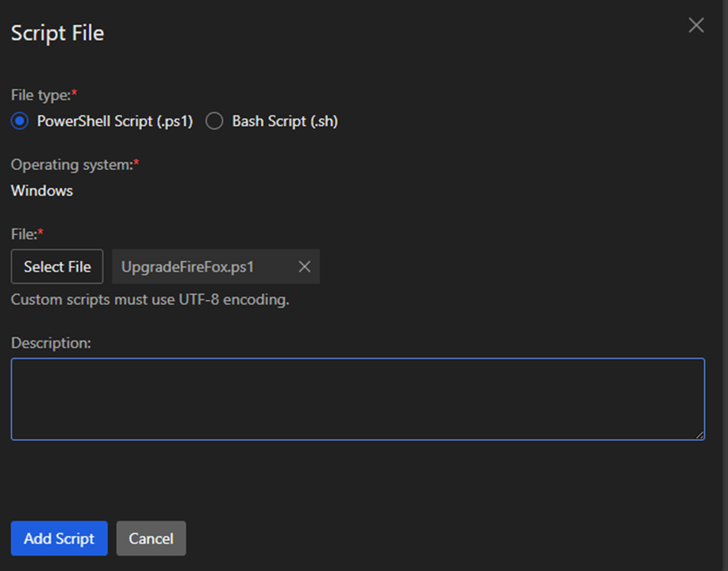The image size is (728, 571).
Task: Click the 'Description:' field label
Action: (52, 343)
